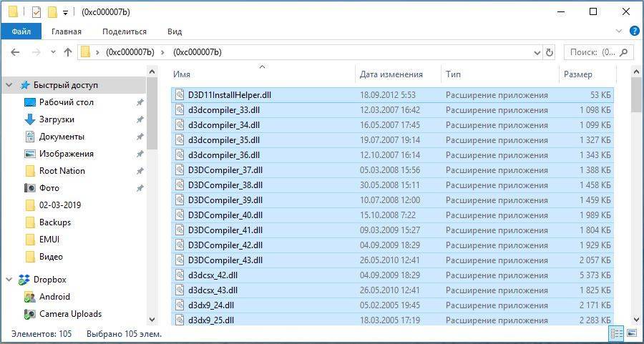Refresh the current folder view
The width and height of the screenshot is (644, 344).
pos(550,52)
